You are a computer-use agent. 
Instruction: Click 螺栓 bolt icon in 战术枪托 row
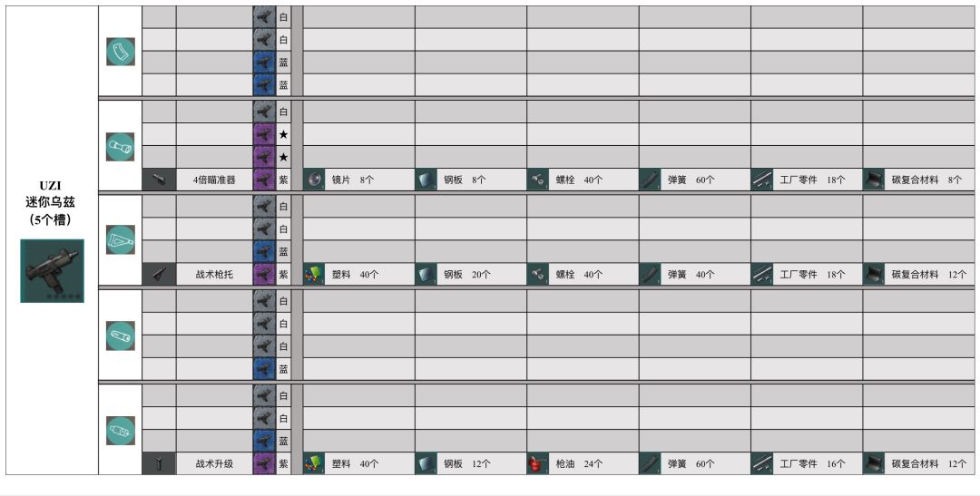tap(537, 274)
